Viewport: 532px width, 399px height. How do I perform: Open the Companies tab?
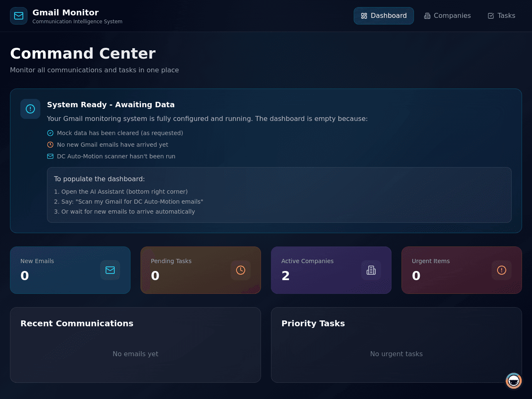[x=447, y=16]
